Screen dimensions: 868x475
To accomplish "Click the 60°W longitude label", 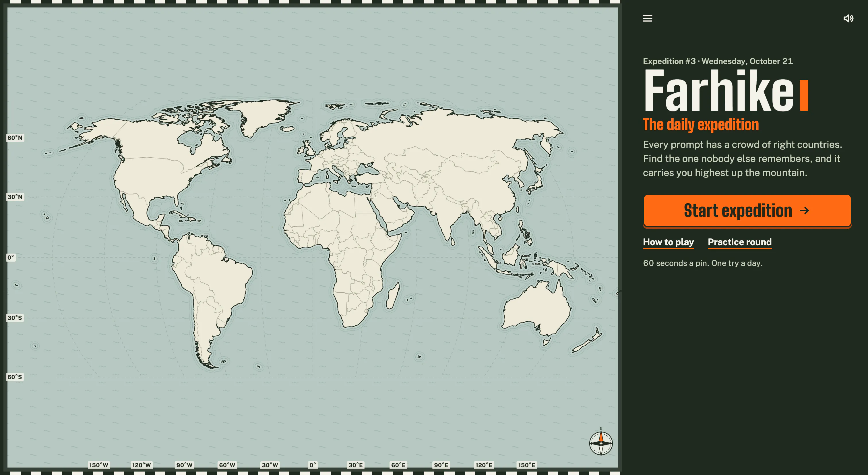I will [227, 465].
